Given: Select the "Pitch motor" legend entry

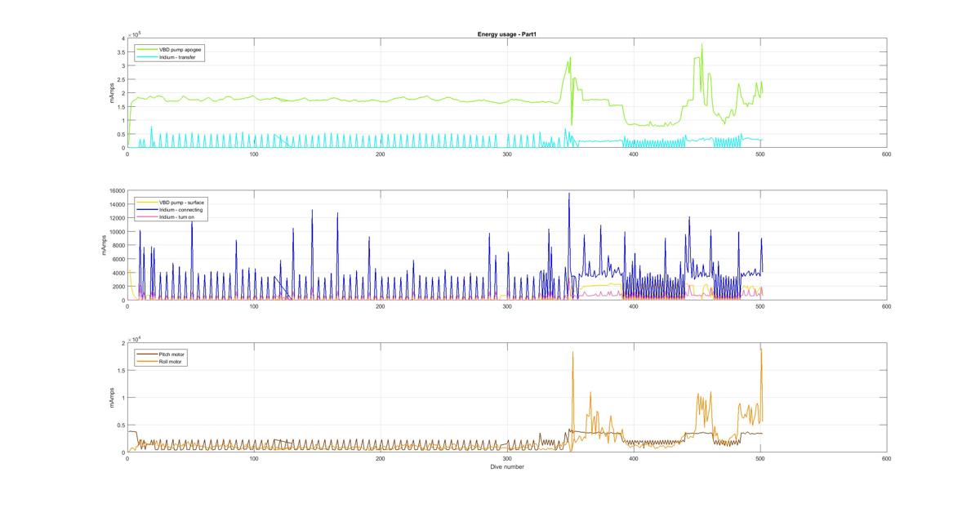Looking at the screenshot, I should (163, 354).
